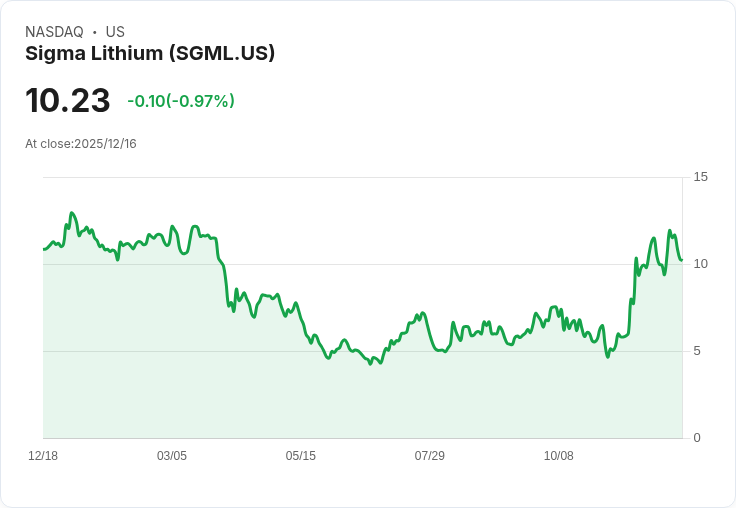Select the 10.23 closing price

click(x=68, y=100)
